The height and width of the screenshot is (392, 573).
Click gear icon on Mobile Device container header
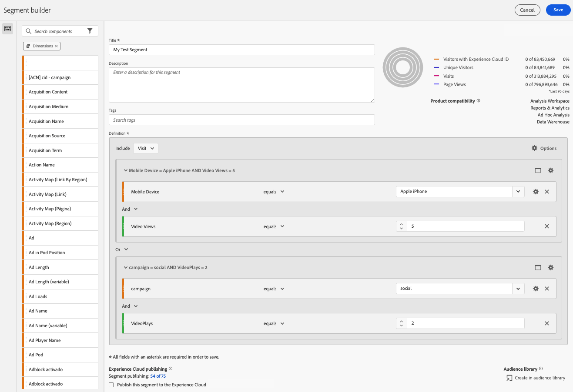(550, 170)
